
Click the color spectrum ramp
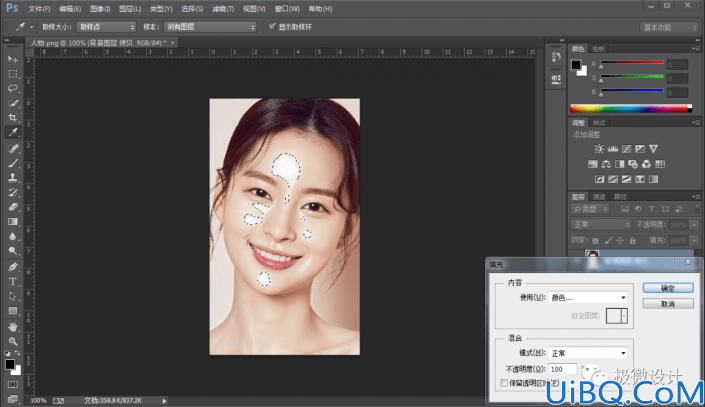tap(631, 108)
